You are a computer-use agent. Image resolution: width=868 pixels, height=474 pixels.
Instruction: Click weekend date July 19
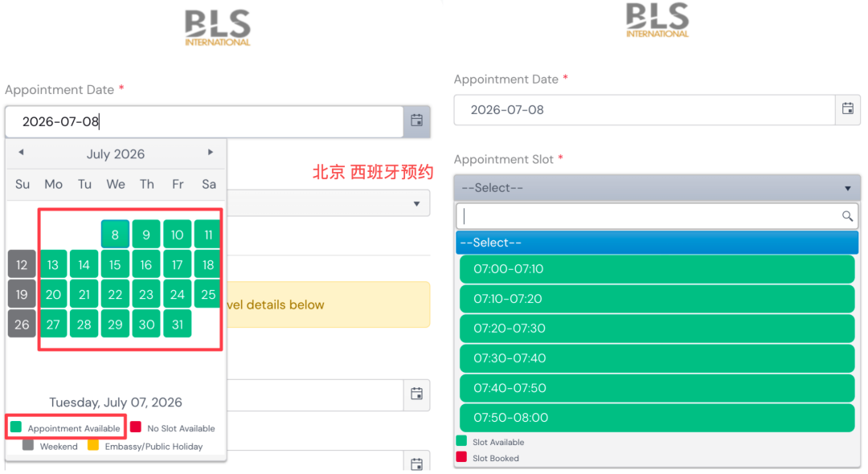click(22, 294)
